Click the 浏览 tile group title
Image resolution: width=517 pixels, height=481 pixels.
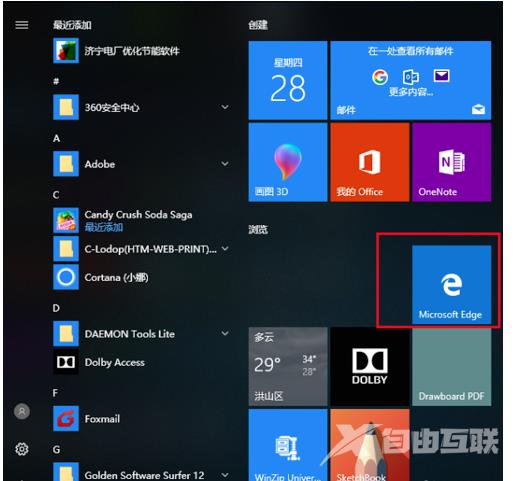pos(258,229)
